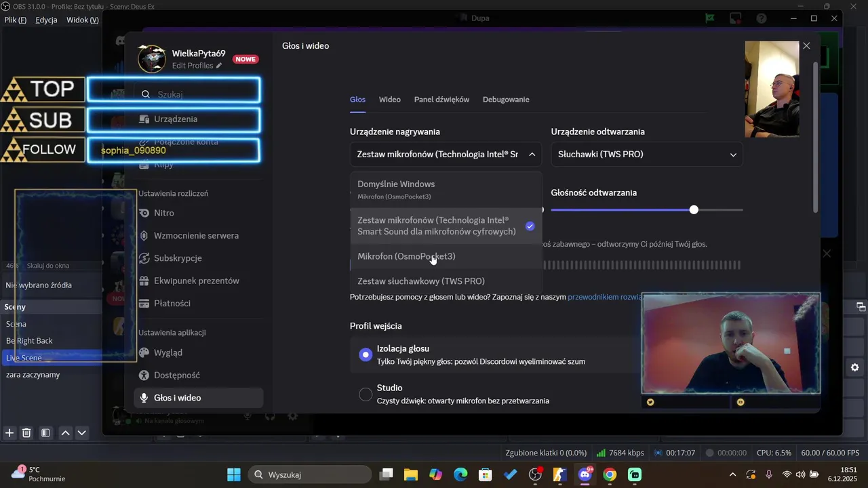Open File Explorer from taskbar

[x=411, y=474]
